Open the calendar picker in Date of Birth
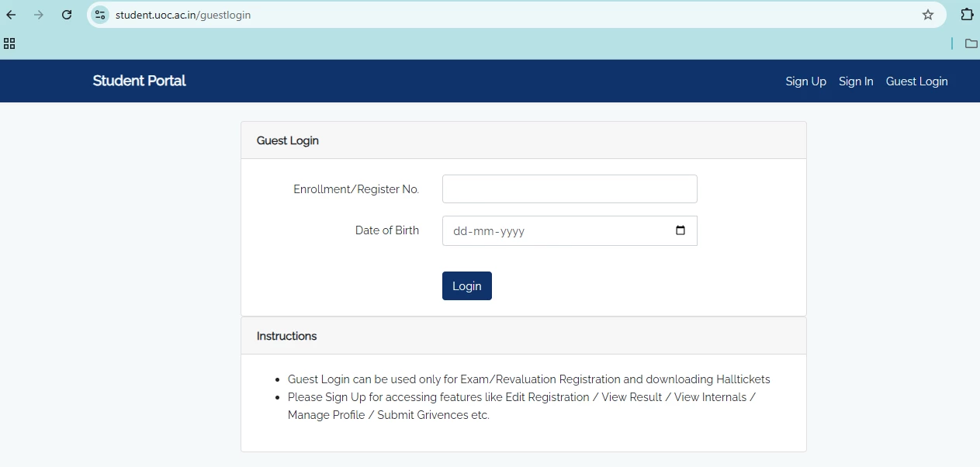The height and width of the screenshot is (467, 980). click(x=680, y=230)
